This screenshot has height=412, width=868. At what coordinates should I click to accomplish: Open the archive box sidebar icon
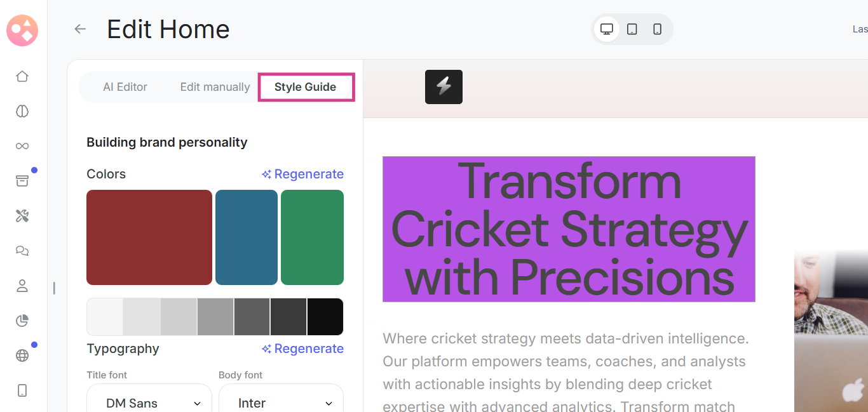(x=22, y=181)
